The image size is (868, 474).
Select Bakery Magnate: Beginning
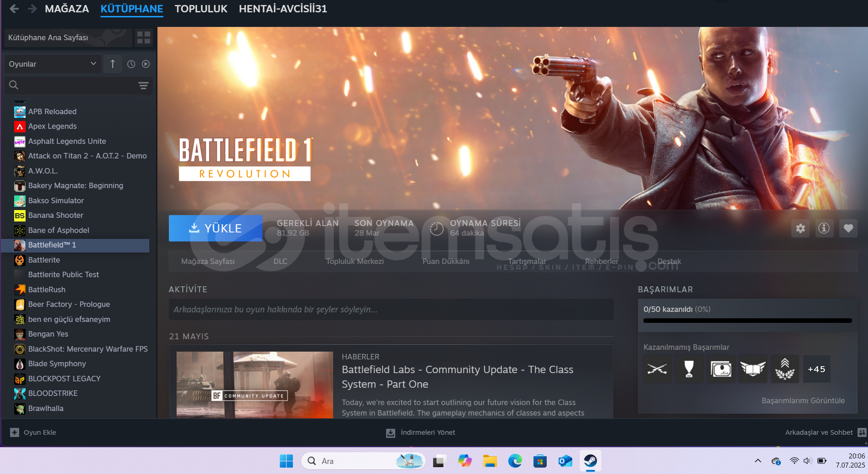coord(75,185)
